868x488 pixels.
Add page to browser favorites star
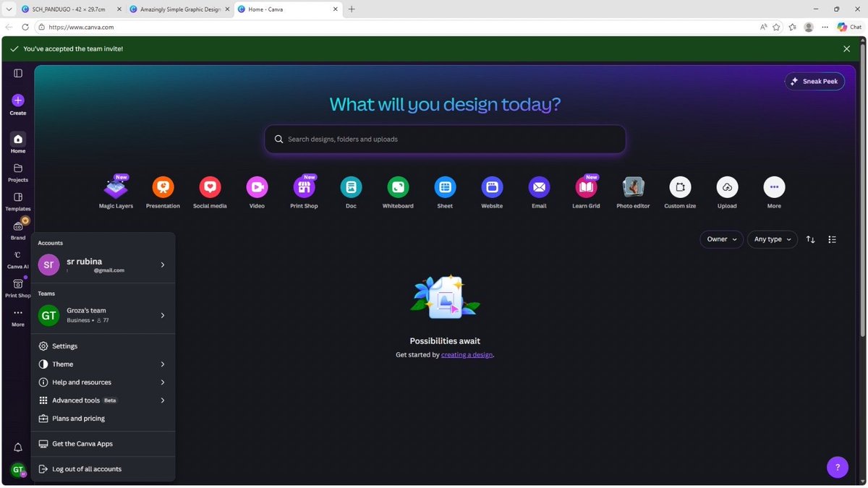(776, 27)
